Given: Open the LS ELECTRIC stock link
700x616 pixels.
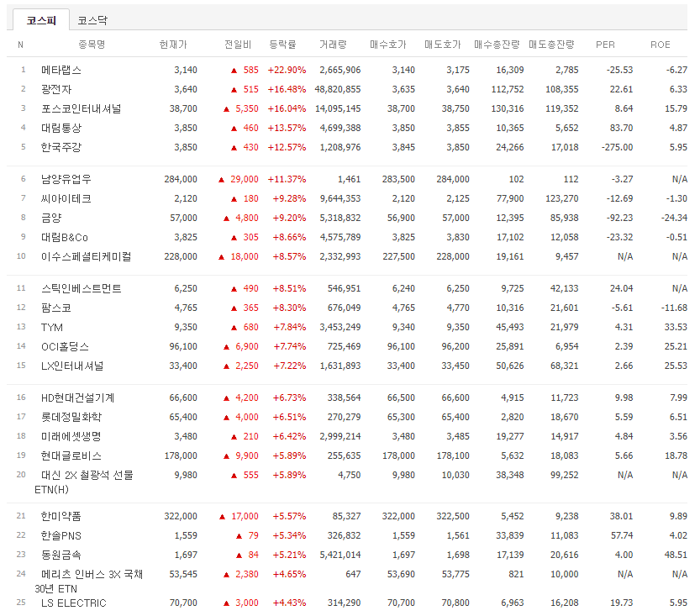Looking at the screenshot, I should [74, 603].
